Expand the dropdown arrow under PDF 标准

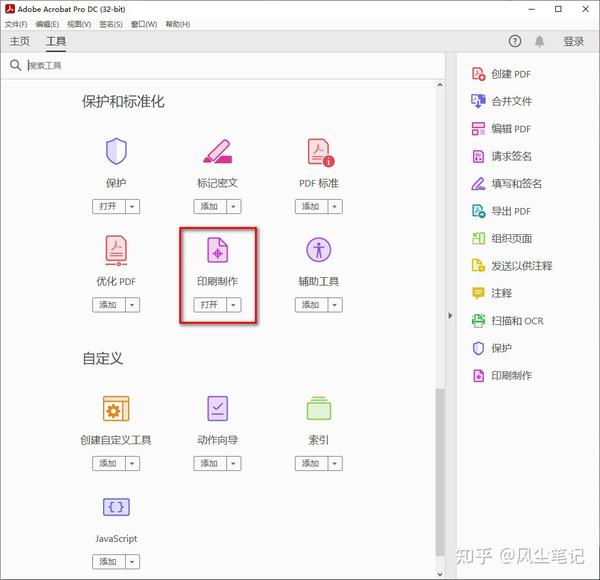(x=335, y=207)
